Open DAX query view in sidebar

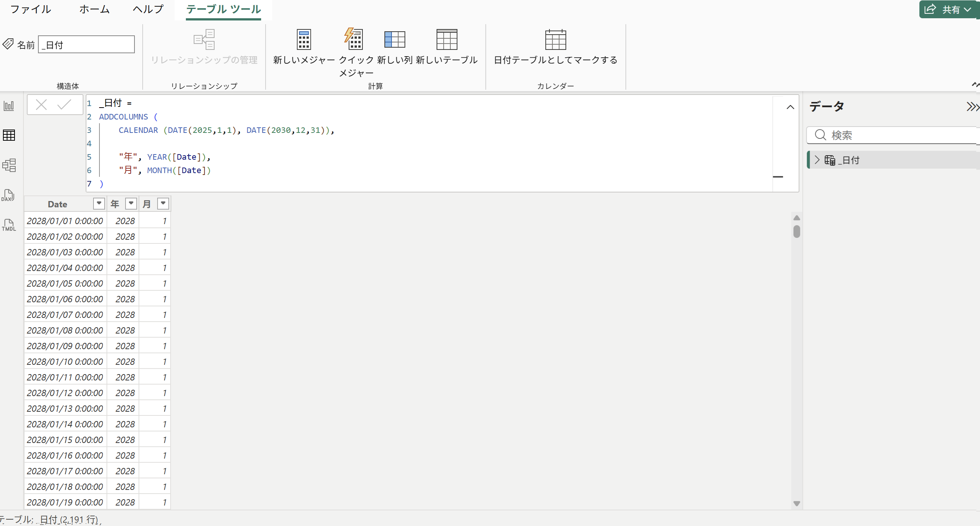tap(8, 195)
